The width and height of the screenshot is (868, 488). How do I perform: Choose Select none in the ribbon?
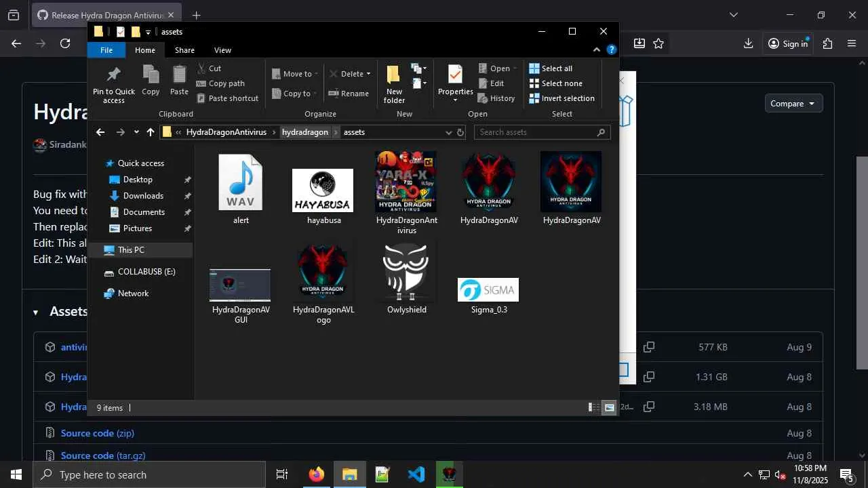tap(555, 83)
